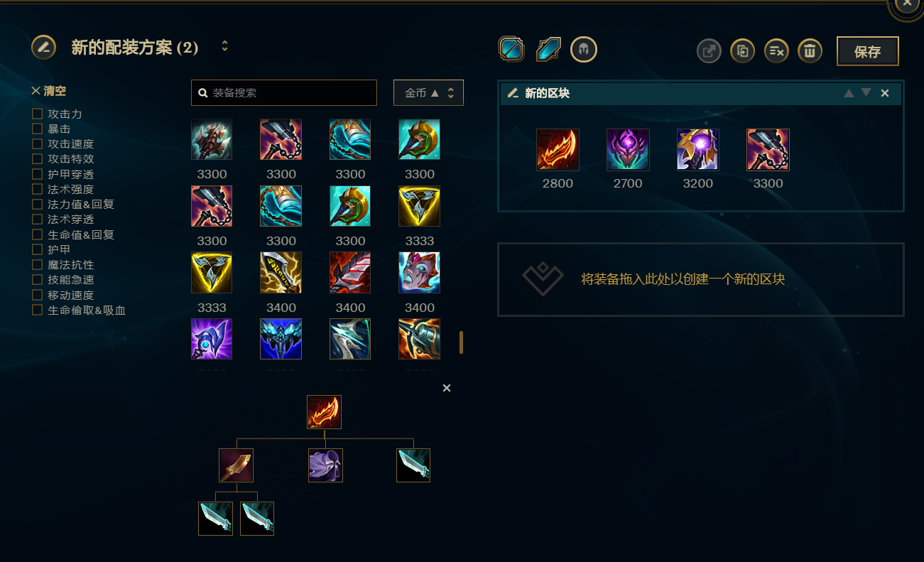The height and width of the screenshot is (562, 924).
Task: Check the 移动速度 filter checkbox
Action: 37,295
